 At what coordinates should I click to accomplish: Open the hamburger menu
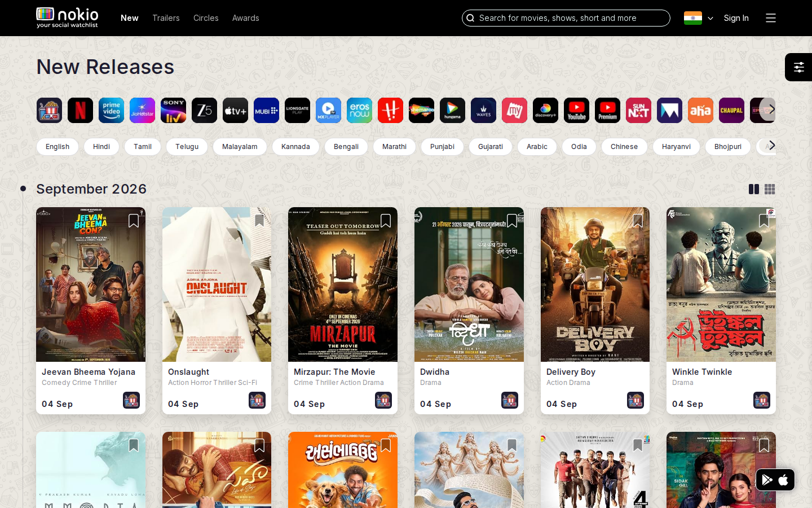(771, 18)
